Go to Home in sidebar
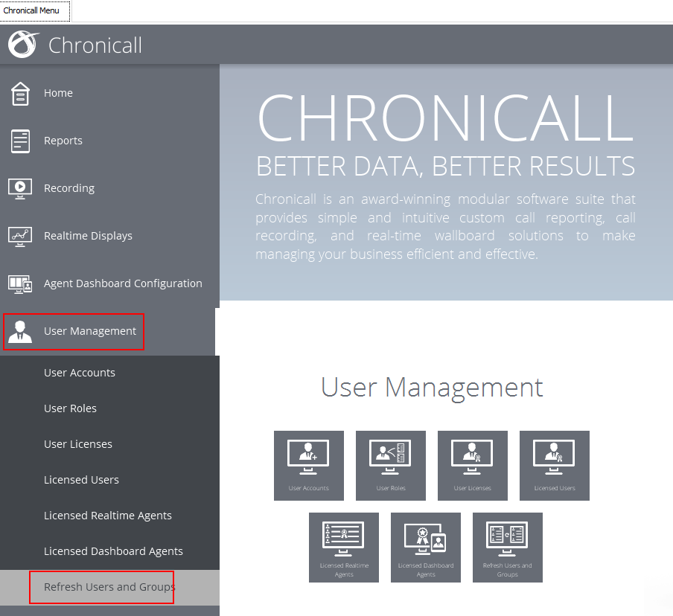 109,93
